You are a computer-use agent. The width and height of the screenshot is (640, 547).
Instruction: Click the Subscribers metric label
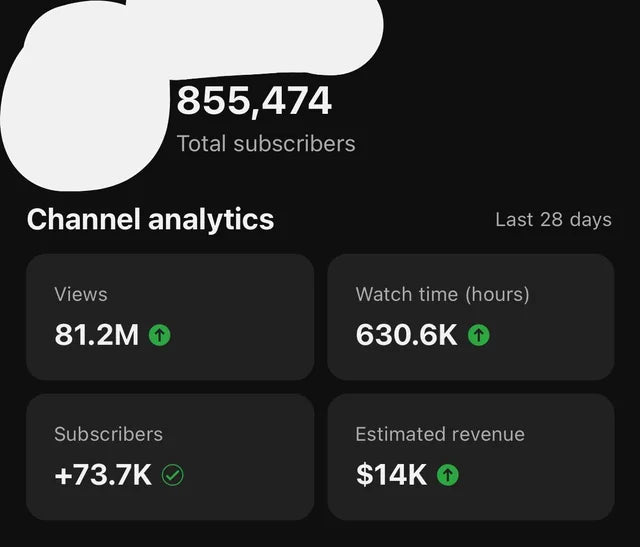point(108,434)
